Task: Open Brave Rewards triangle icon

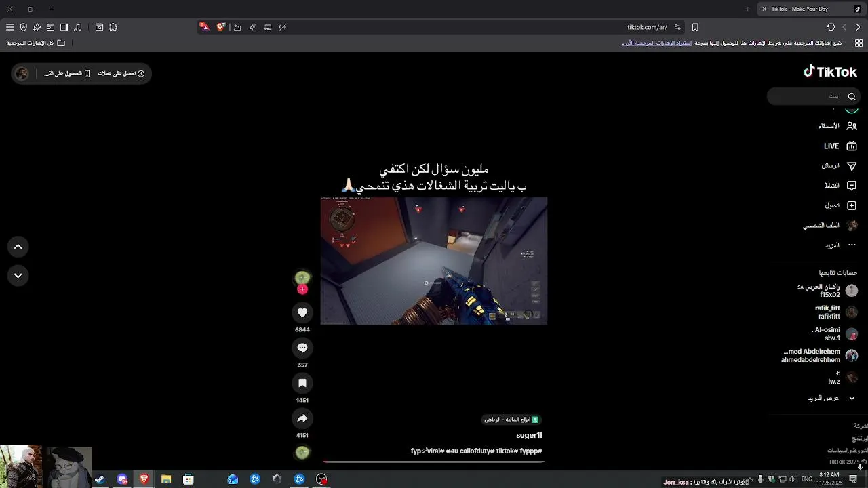Action: click(x=204, y=27)
